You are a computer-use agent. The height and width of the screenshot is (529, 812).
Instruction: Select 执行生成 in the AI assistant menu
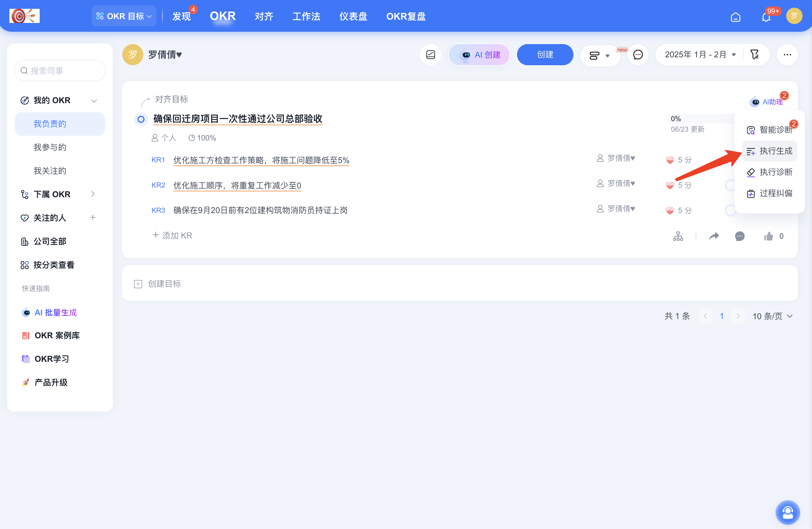776,151
